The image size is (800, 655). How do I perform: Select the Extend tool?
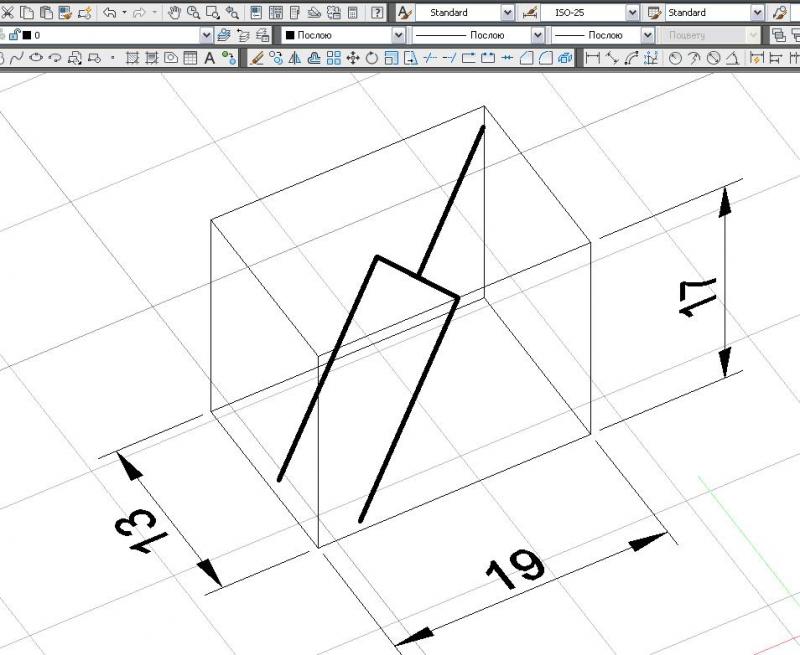[x=449, y=58]
